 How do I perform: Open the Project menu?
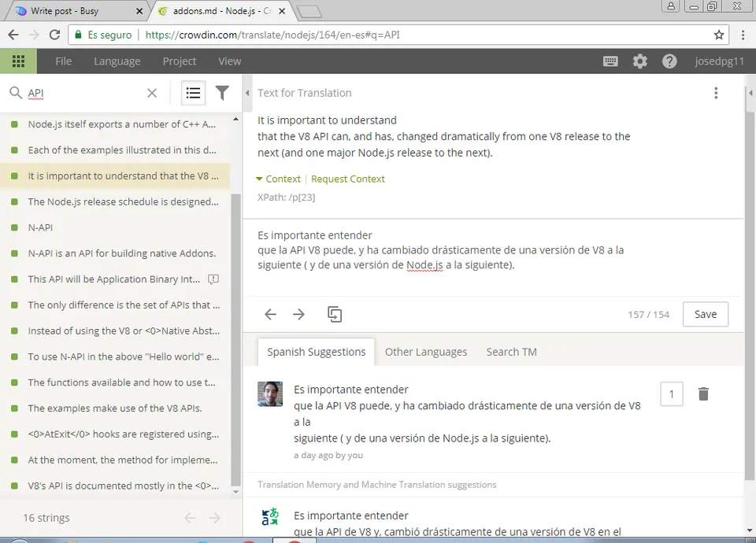[180, 61]
